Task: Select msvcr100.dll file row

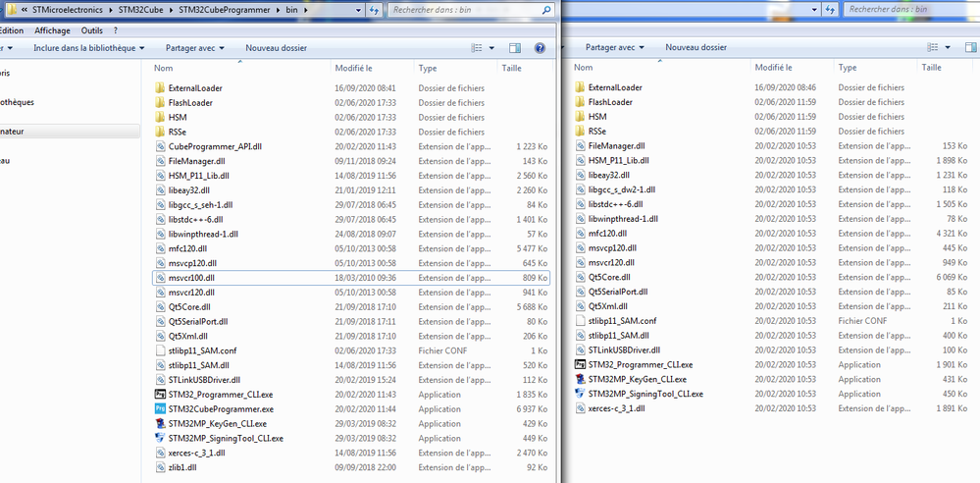Action: tap(351, 278)
